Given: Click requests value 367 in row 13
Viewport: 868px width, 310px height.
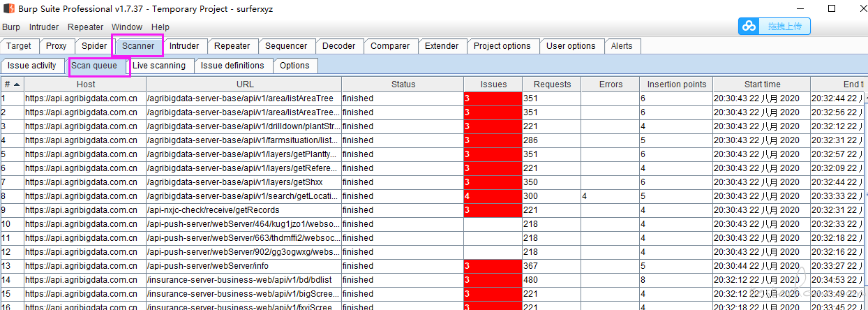Looking at the screenshot, I should point(551,266).
